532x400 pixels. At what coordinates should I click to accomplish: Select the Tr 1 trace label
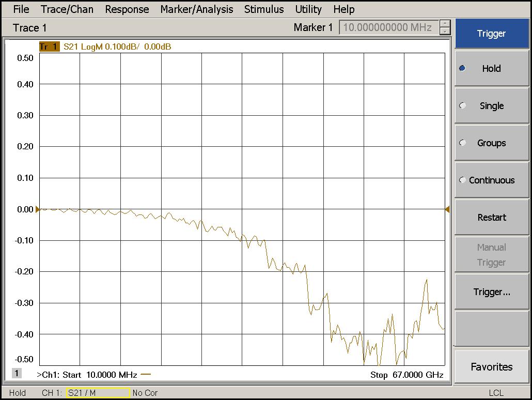pos(50,47)
